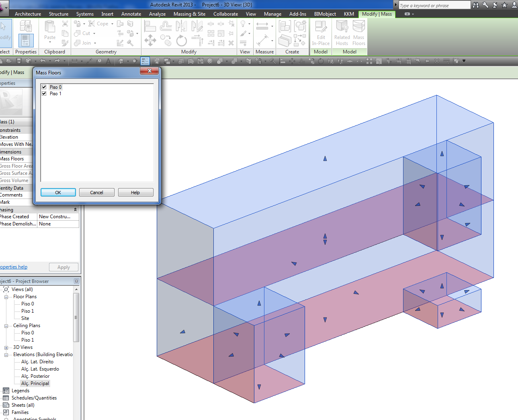This screenshot has height=420, width=518.
Task: Switch to the Massing & Site tab
Action: [190, 14]
